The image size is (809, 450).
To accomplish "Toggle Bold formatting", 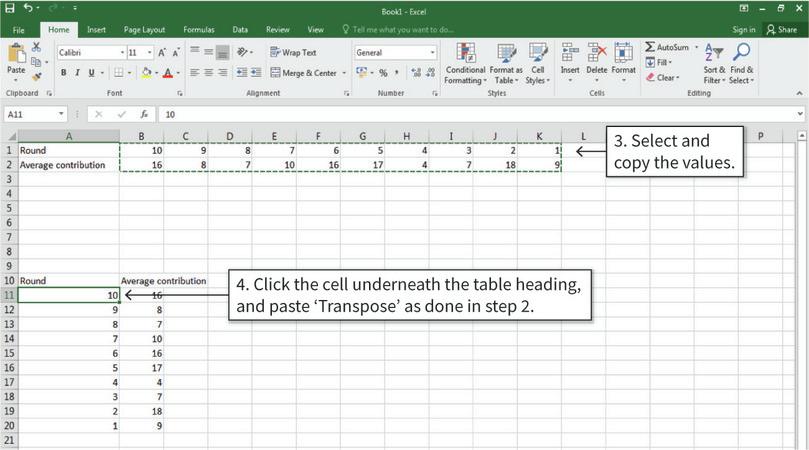I will click(63, 73).
